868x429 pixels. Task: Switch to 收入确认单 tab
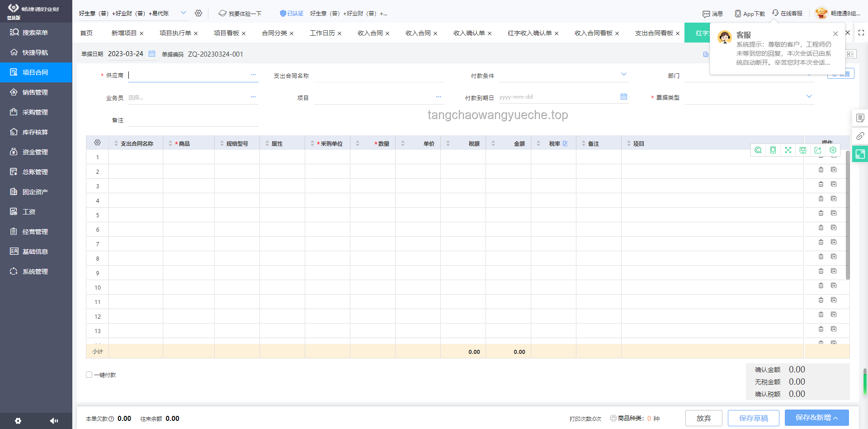469,33
